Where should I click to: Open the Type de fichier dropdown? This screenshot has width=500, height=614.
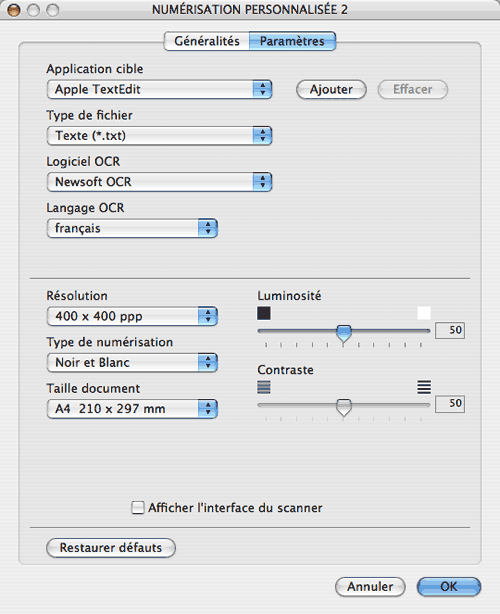coord(159,135)
